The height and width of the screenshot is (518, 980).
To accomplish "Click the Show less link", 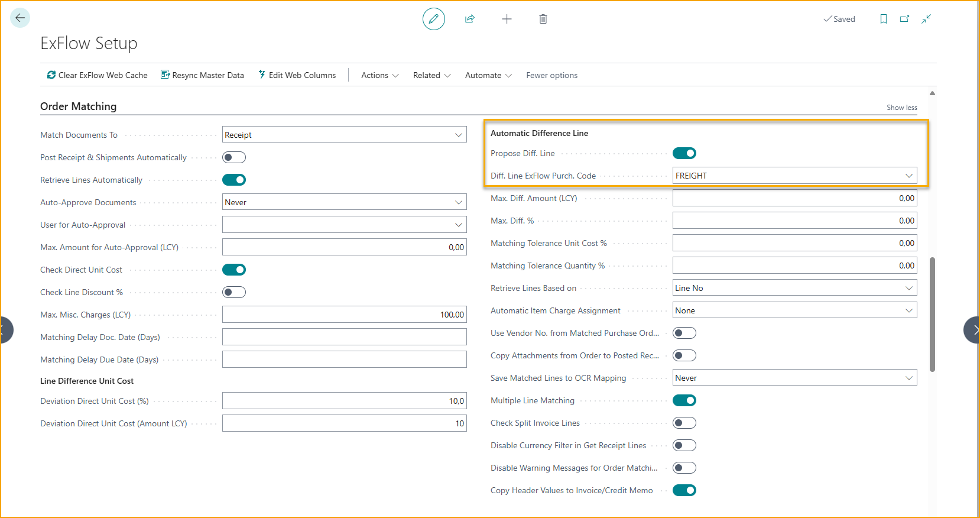I will point(901,108).
